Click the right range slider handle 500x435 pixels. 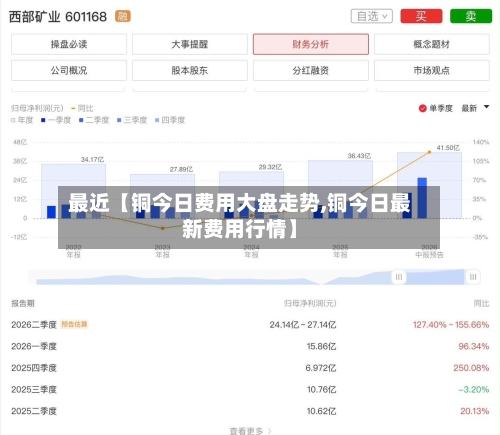(473, 277)
